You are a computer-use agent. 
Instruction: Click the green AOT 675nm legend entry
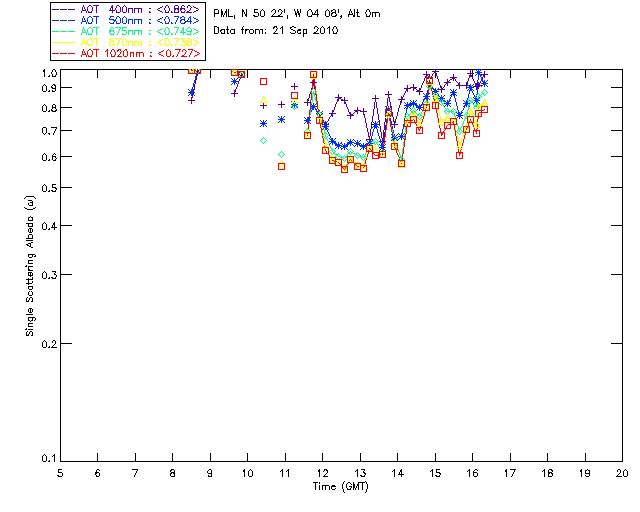click(128, 31)
